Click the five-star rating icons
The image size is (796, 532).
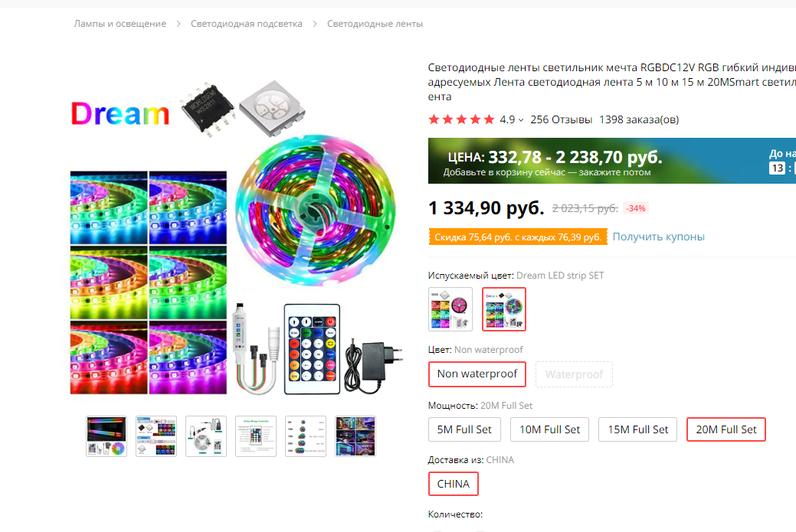click(461, 119)
